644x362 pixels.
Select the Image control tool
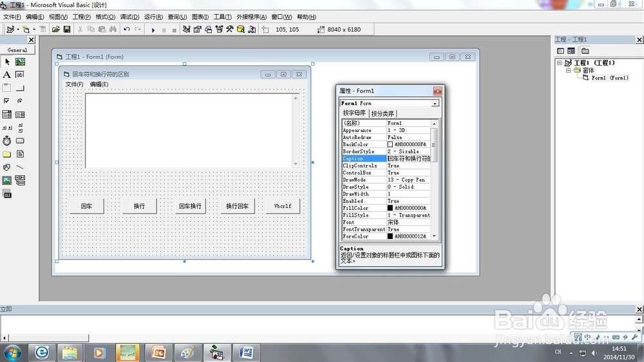[x=7, y=180]
